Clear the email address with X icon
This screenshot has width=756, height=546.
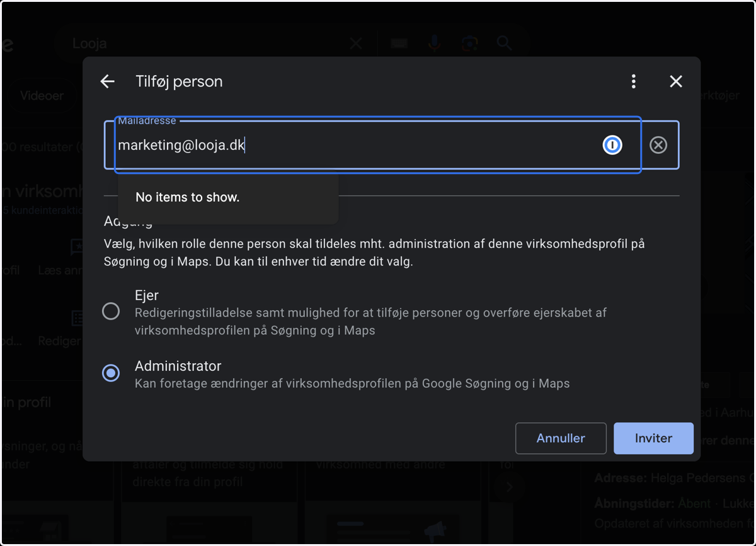click(x=658, y=145)
